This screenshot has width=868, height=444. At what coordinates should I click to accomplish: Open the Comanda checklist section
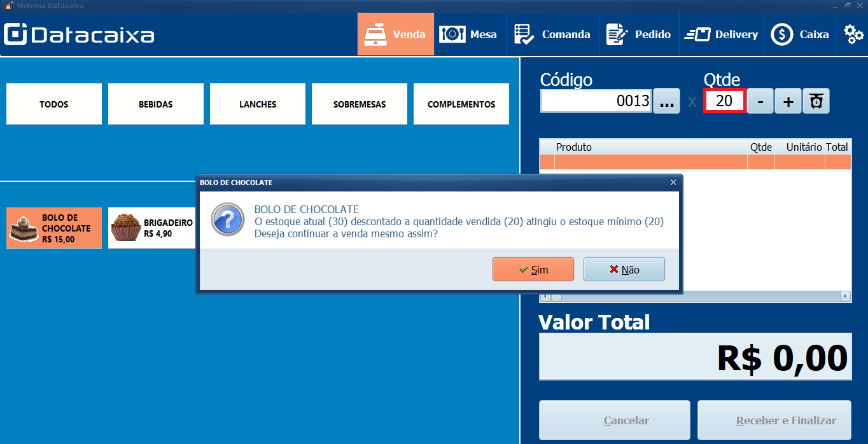point(552,34)
